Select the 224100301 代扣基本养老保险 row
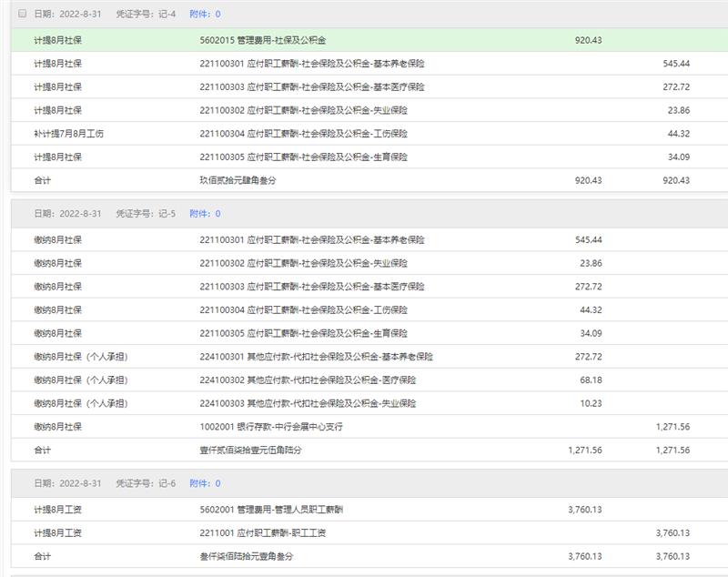Viewport: 728px width, 577px height. 316,357
